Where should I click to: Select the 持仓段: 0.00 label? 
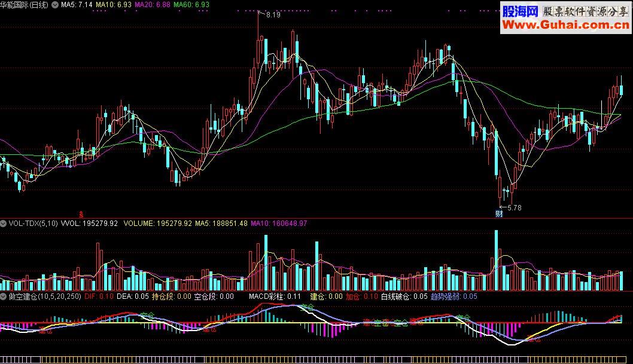(x=172, y=296)
